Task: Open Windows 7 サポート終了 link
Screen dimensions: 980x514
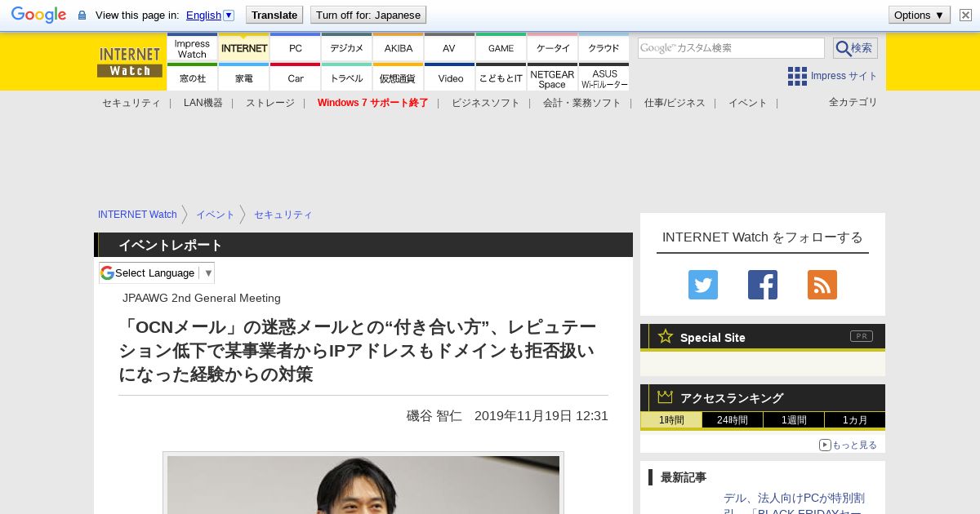Action: coord(372,103)
